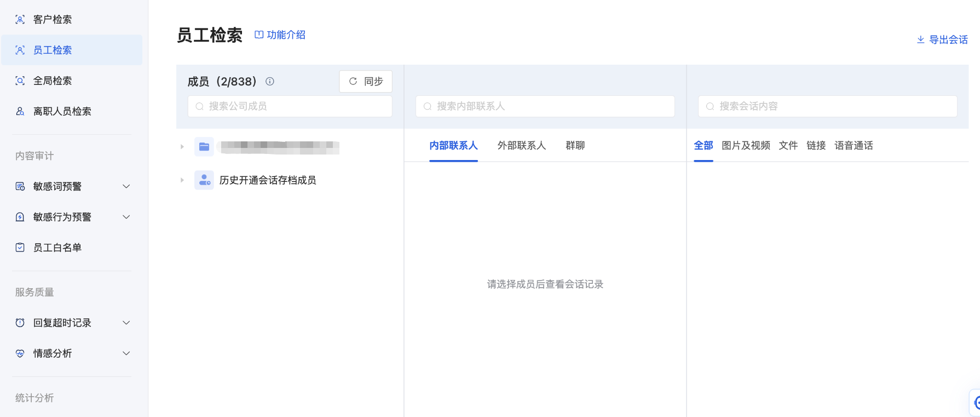Click the 全局检索 search icon

[x=20, y=81]
